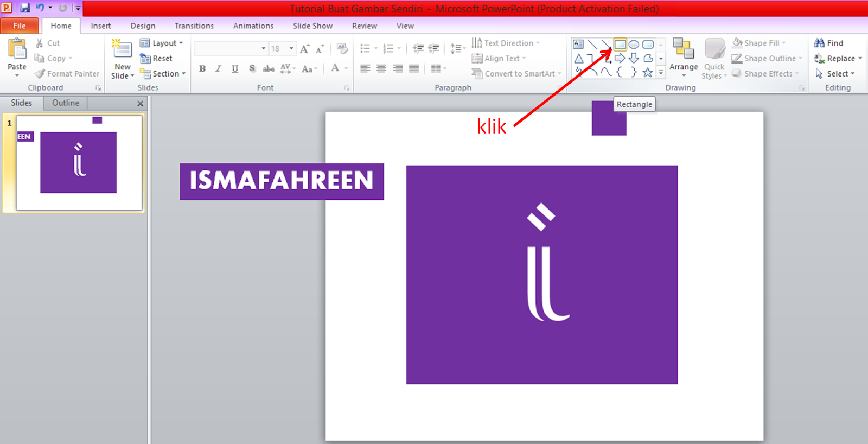Switch to the Insert tab

(x=101, y=26)
